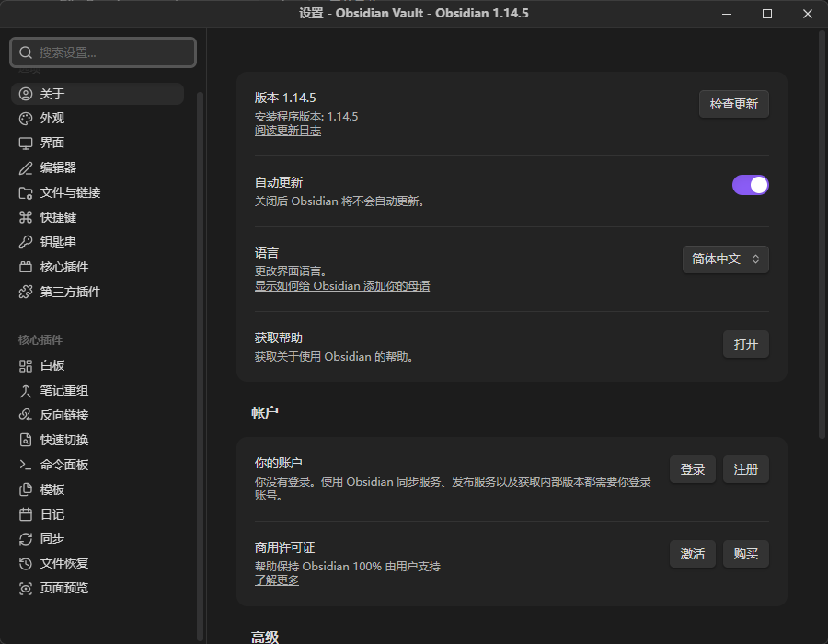
Task: Click the 第三方插件 puzzle icon
Action: (26, 292)
